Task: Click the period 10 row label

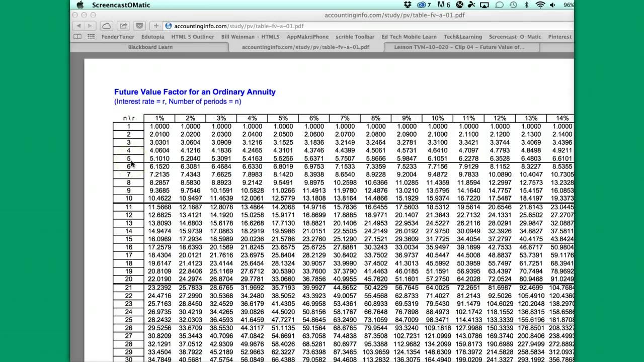Action: click(128, 199)
